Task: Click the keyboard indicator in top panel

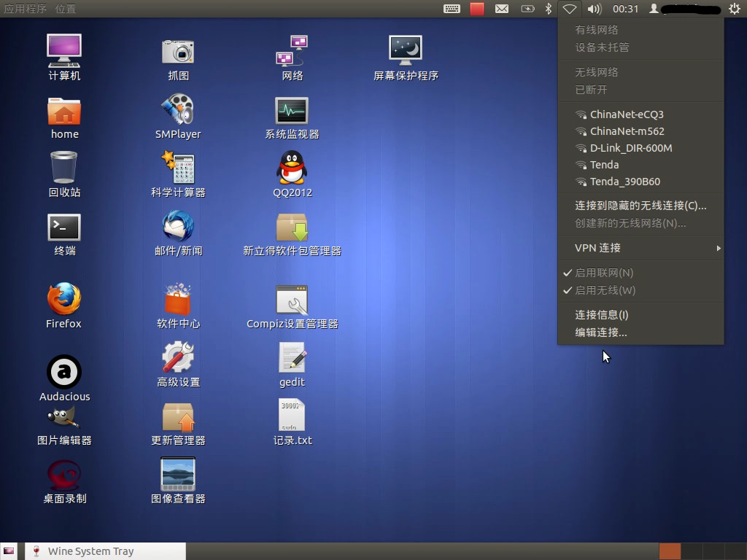Action: [x=452, y=9]
